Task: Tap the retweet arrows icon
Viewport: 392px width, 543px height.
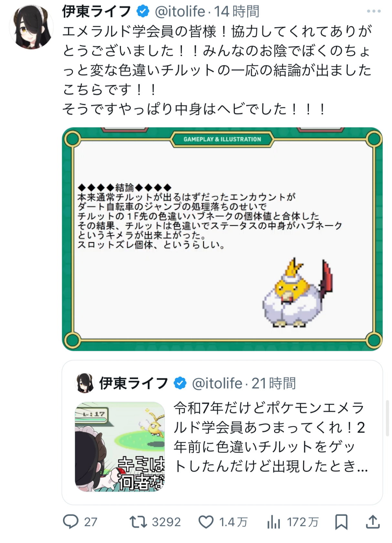Action: click(x=138, y=522)
